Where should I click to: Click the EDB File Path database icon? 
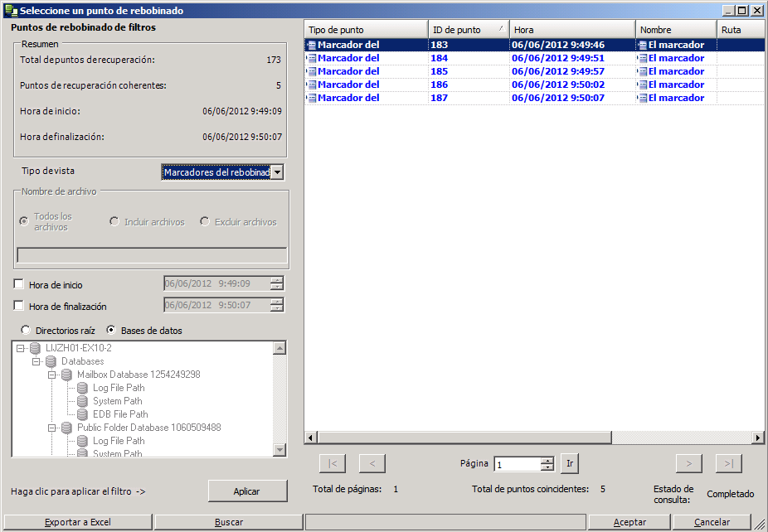point(82,414)
